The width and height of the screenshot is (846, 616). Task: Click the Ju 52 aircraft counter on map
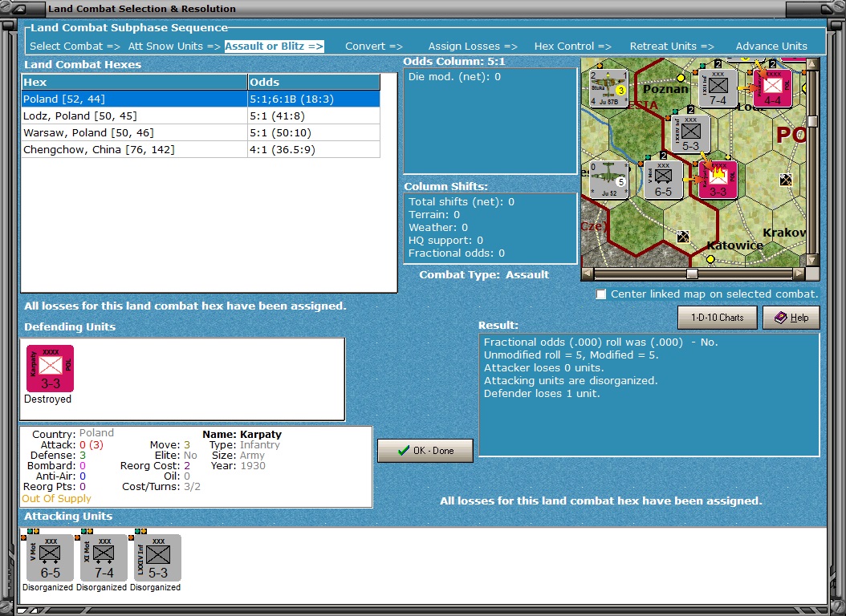click(609, 180)
